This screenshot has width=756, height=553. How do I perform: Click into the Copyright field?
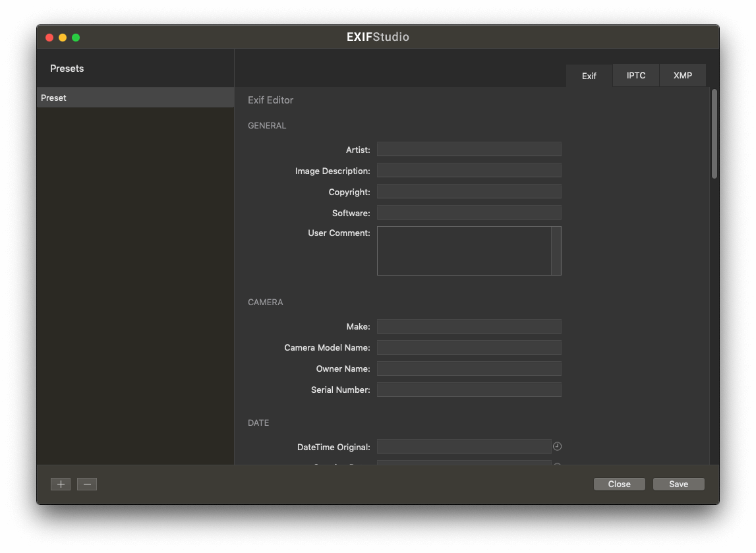pyautogui.click(x=469, y=191)
